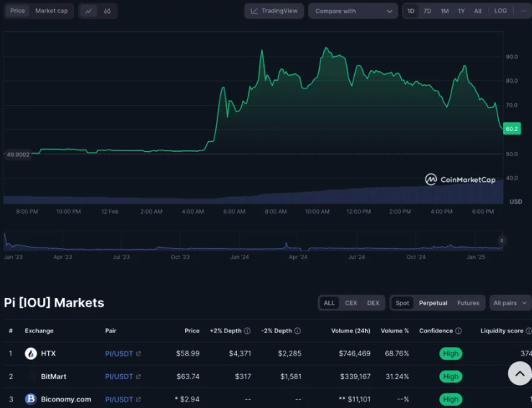Viewport: 532px width, 408px height.
Task: Select the 1D time range
Action: tap(410, 12)
